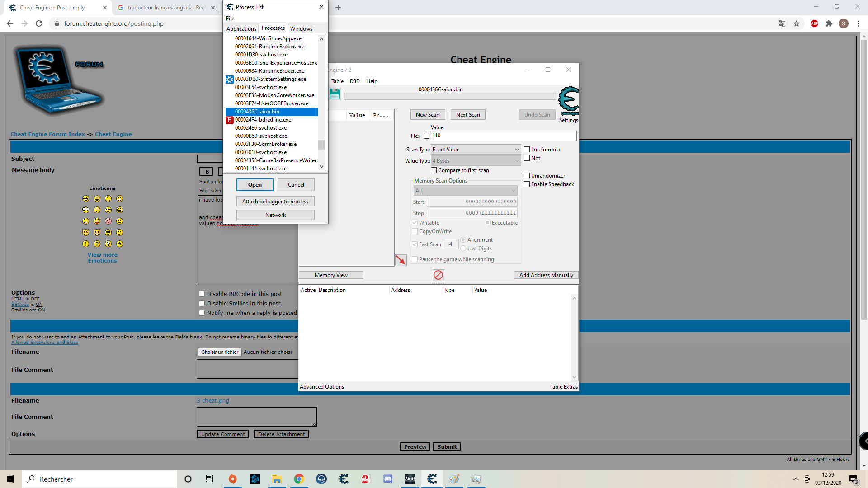Bookmark page with the star icon
Image resolution: width=868 pixels, height=488 pixels.
[x=797, y=23]
